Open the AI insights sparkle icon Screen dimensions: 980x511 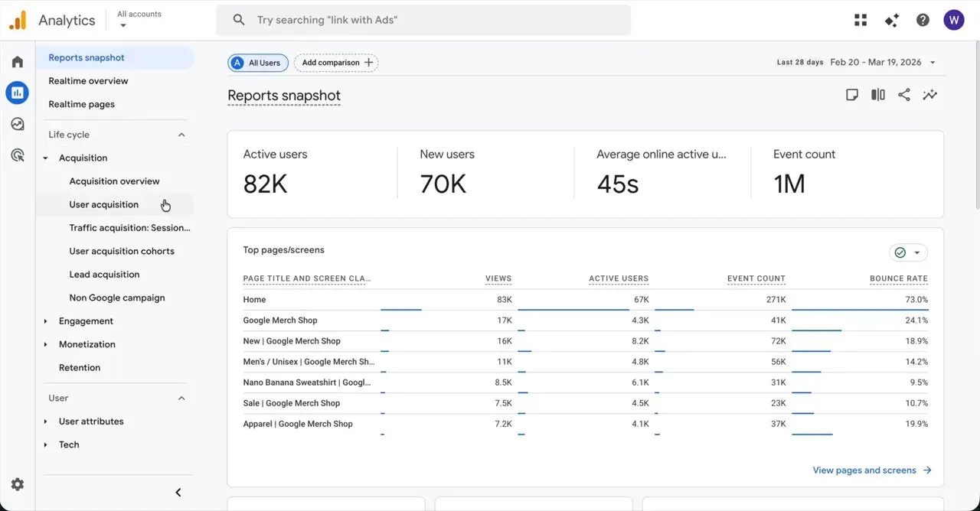coord(892,20)
